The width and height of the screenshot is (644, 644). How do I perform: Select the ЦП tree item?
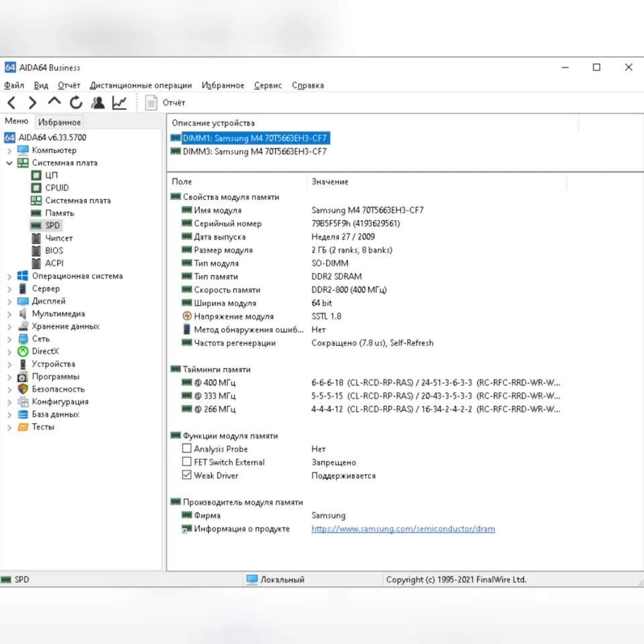tap(51, 175)
